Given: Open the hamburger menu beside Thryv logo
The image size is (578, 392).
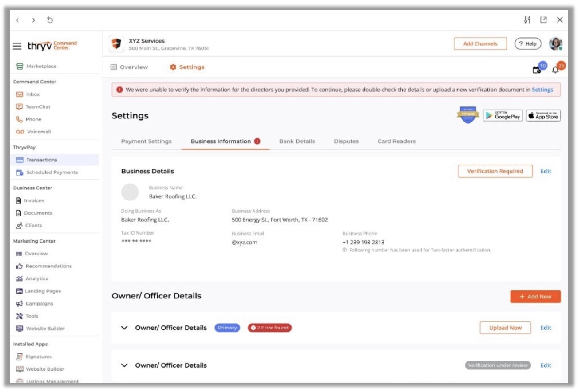Looking at the screenshot, I should pos(17,46).
